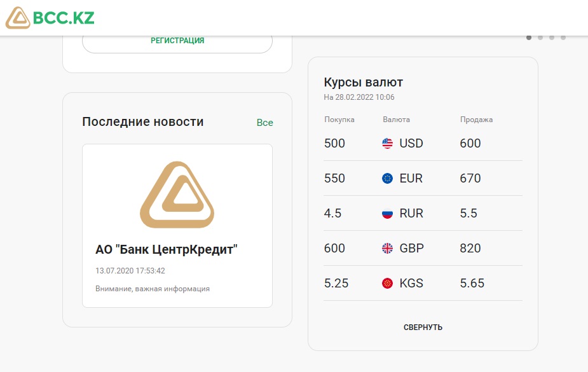Select the USD American flag icon

[x=387, y=143]
